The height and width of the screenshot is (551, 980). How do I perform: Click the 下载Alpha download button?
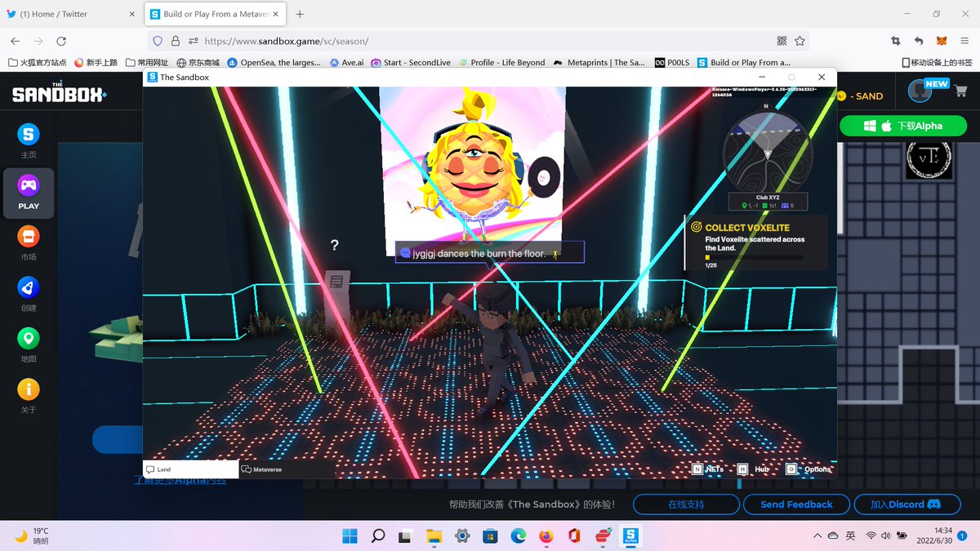click(903, 126)
